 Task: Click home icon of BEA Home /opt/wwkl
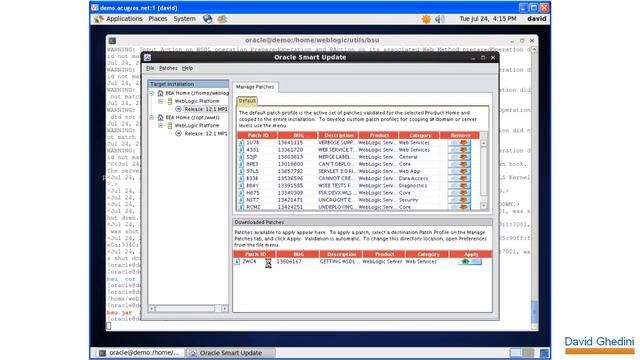pos(160,118)
